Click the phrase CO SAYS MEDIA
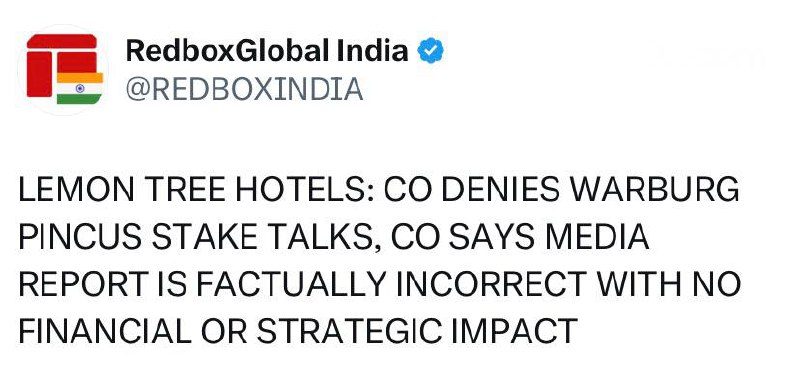Screen dimensions: 800x384 [516, 237]
